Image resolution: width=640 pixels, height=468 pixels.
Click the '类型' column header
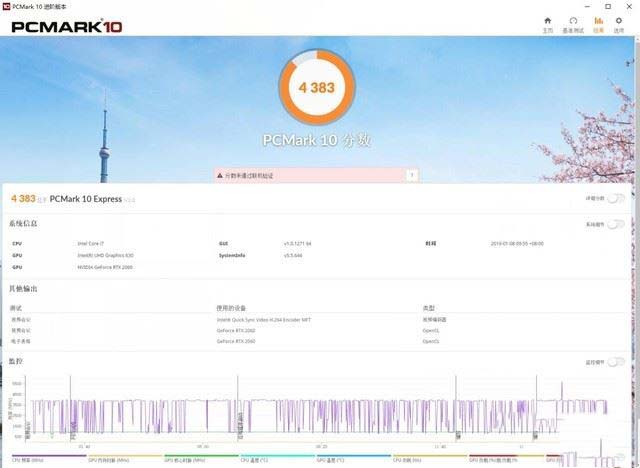(x=429, y=308)
